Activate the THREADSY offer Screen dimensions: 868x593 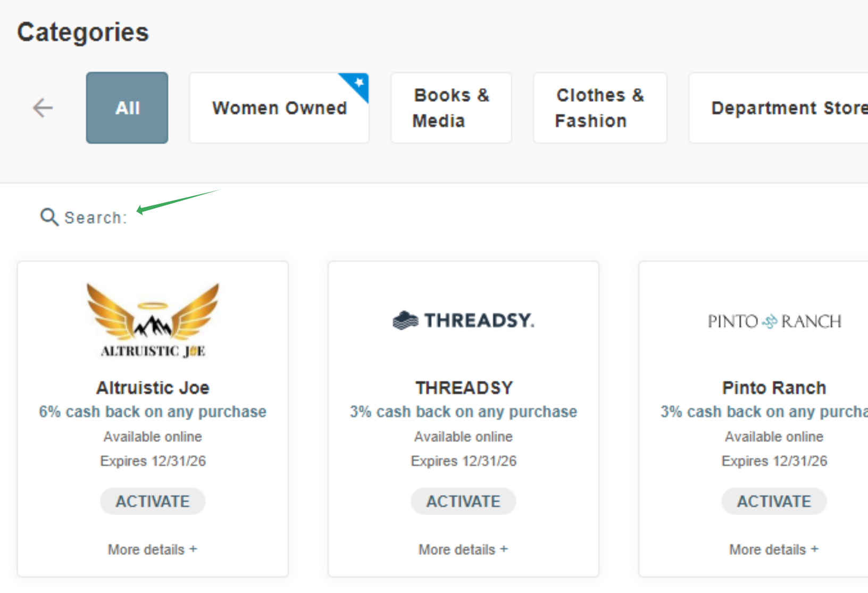point(463,501)
